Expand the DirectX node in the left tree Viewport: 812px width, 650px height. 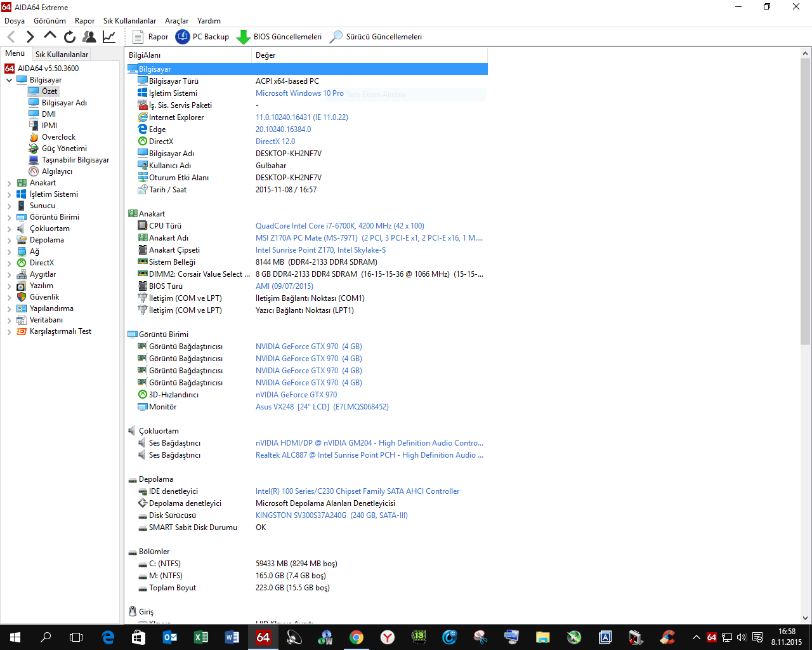9,263
